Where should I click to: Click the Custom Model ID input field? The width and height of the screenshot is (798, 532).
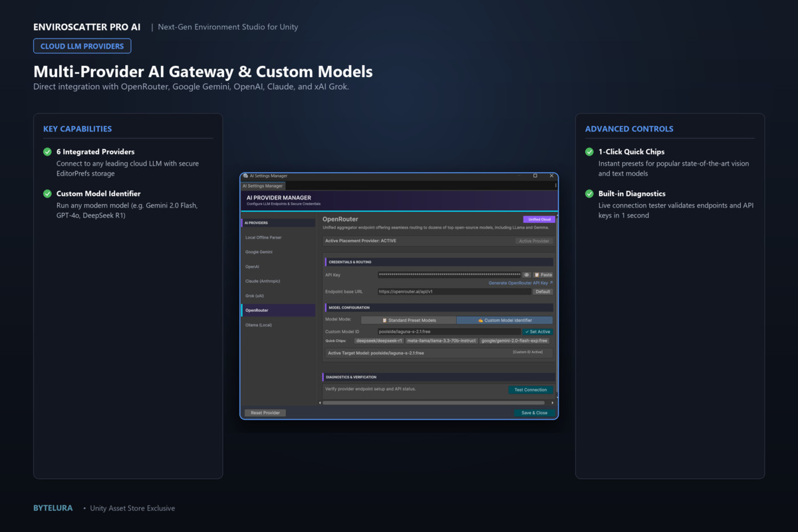(x=449, y=331)
